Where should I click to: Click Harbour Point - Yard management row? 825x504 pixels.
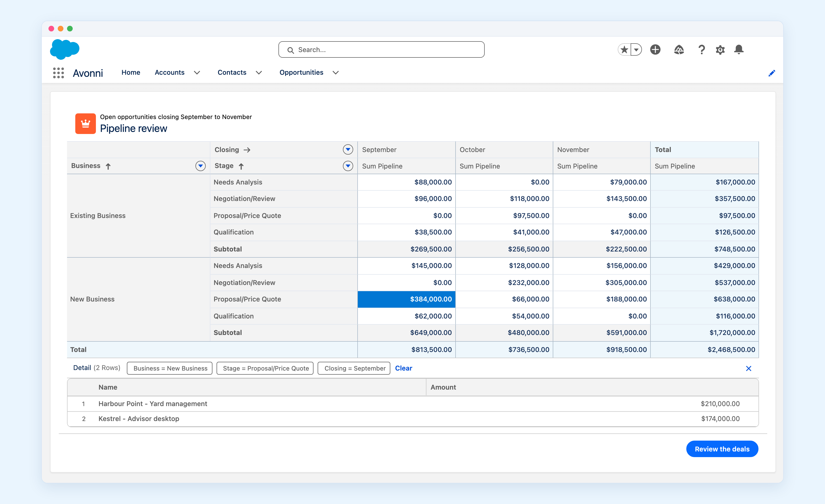413,404
